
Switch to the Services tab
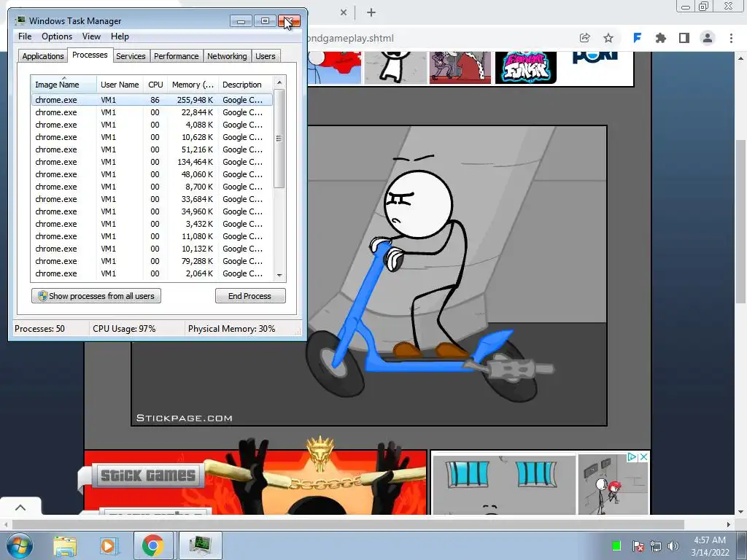[x=131, y=56]
